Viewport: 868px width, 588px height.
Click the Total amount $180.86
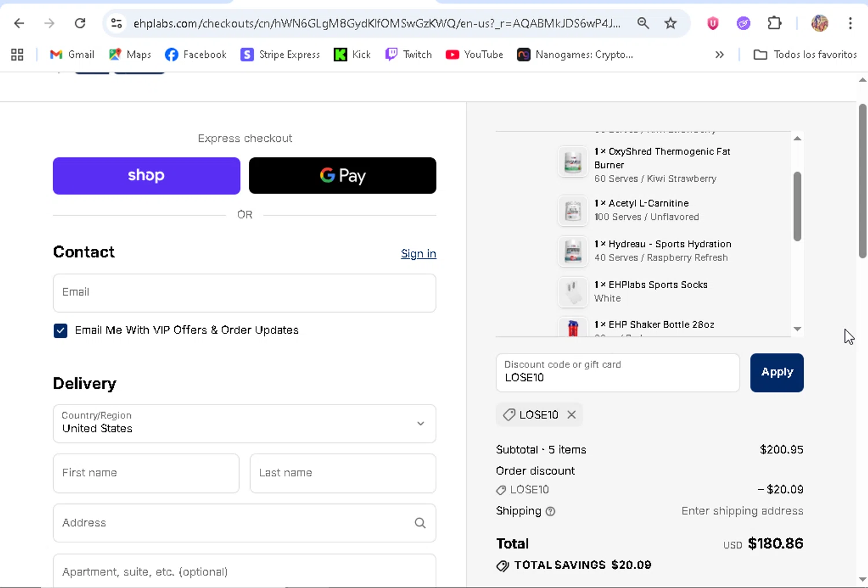pyautogui.click(x=775, y=543)
